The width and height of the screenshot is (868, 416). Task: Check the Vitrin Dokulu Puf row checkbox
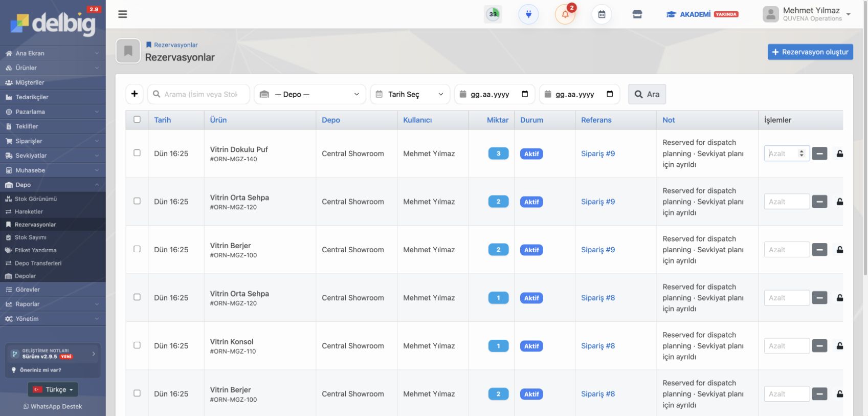tap(137, 153)
